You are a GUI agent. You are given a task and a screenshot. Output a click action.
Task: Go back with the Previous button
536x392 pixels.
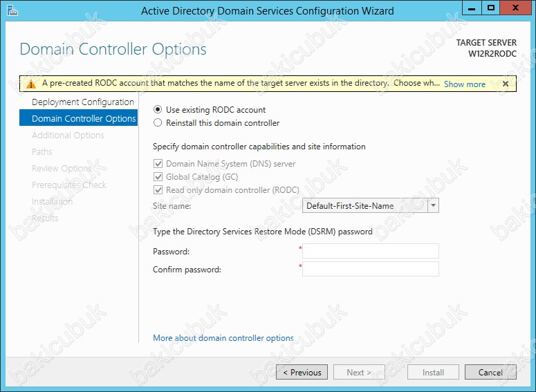point(302,372)
